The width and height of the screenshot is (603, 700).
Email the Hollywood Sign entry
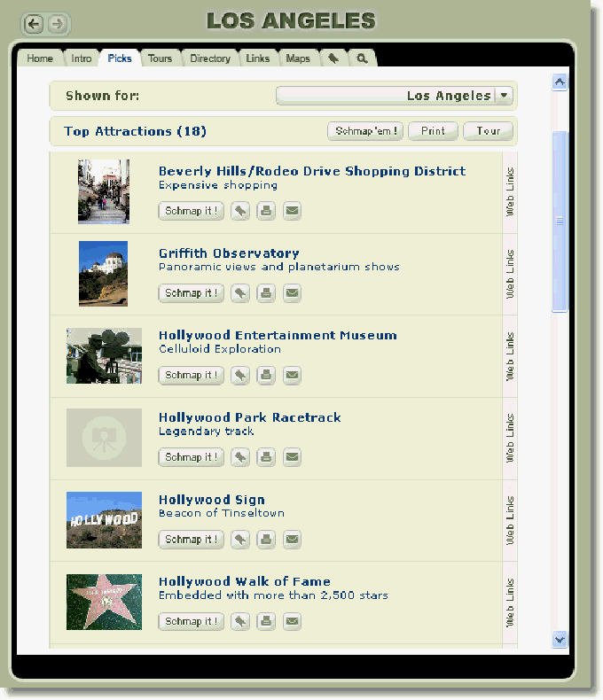click(292, 540)
